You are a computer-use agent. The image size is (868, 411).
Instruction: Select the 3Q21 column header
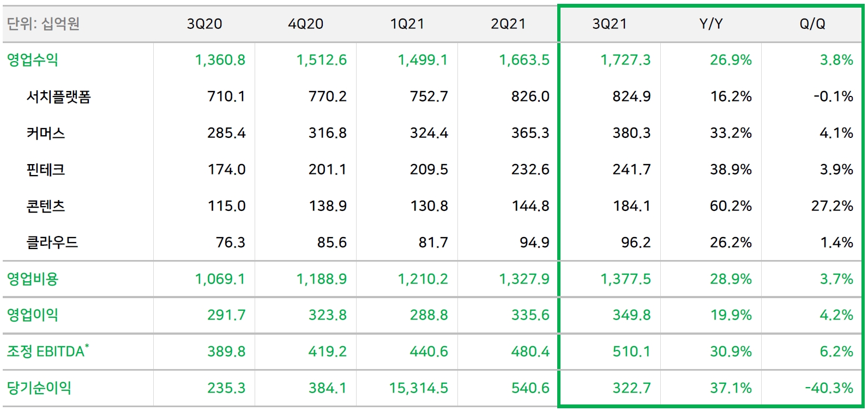click(610, 24)
